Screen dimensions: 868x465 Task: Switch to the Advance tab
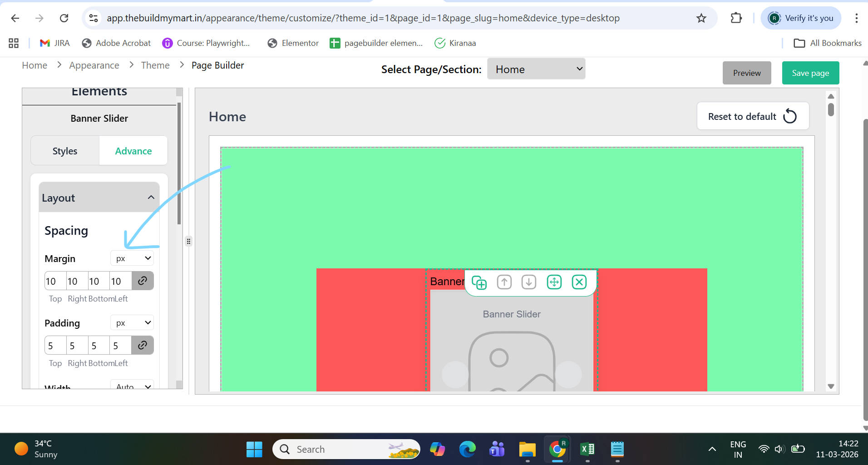[x=133, y=151]
